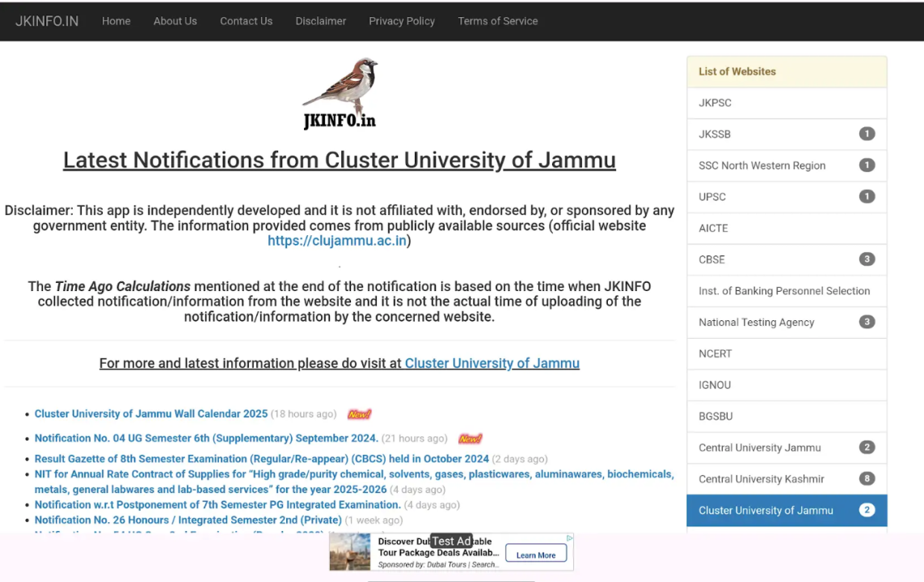Click the New! badge beside Wall Calendar 2025
This screenshot has height=582, width=924.
pyautogui.click(x=359, y=414)
